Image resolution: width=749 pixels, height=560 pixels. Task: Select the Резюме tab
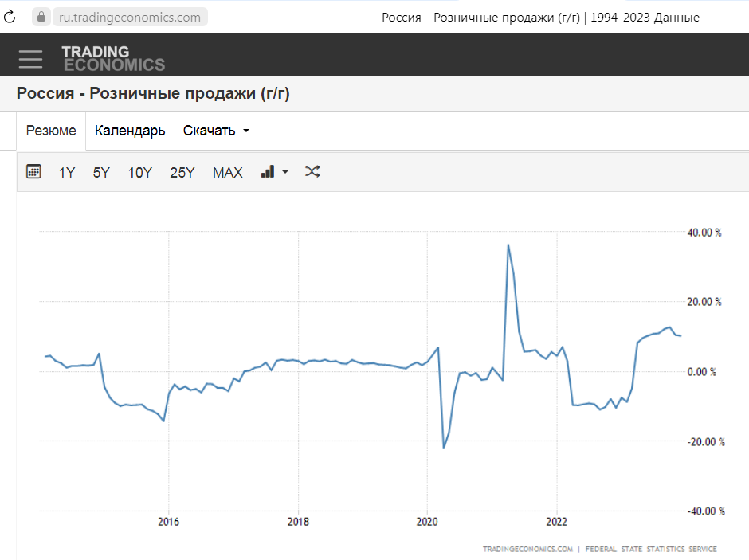(51, 131)
